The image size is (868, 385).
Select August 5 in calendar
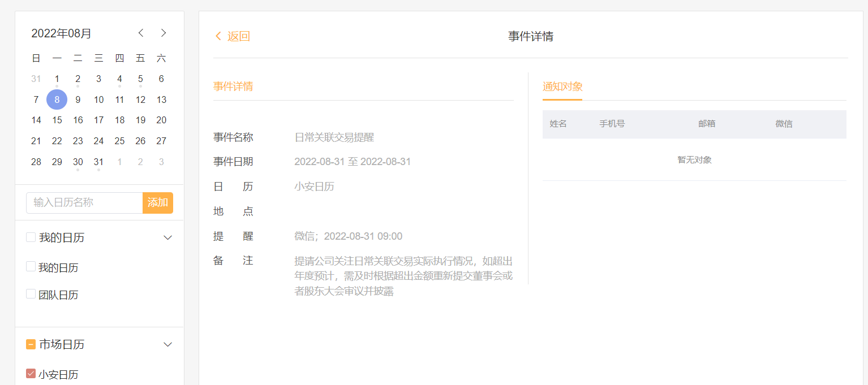[140, 79]
